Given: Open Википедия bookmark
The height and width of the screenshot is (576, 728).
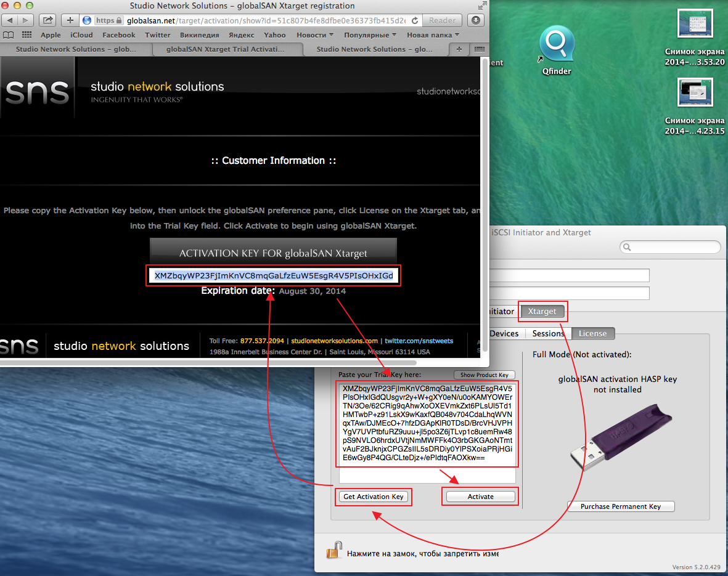Looking at the screenshot, I should coord(199,35).
